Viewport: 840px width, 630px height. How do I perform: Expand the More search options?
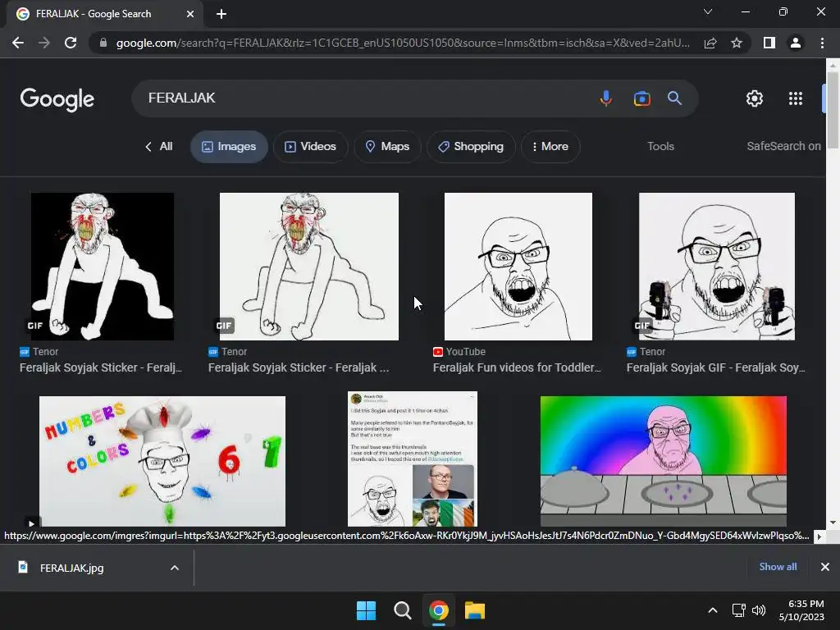tap(550, 146)
